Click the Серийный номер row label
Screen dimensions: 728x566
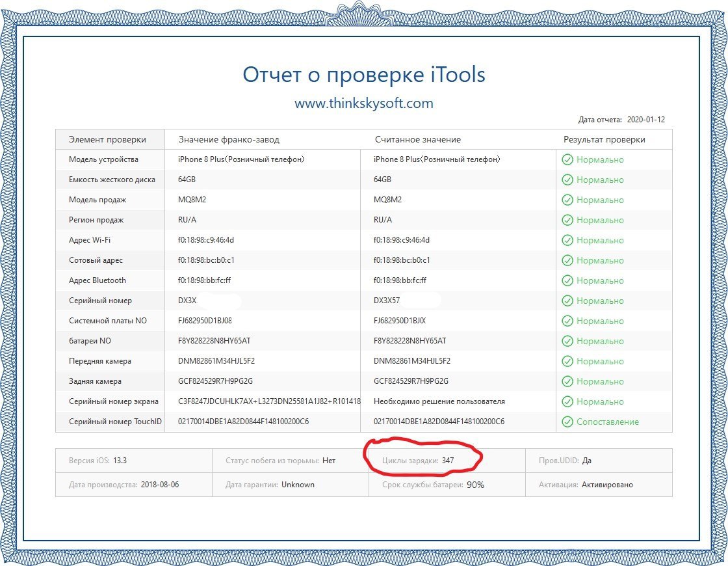100,301
